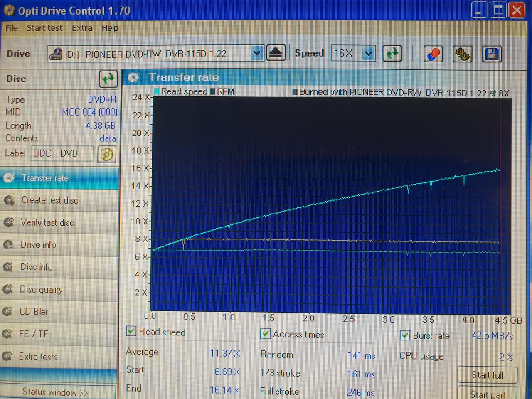Open the PIONEER DVD-RW drive combo box
Image resolution: width=532 pixels, height=399 pixels.
point(155,54)
